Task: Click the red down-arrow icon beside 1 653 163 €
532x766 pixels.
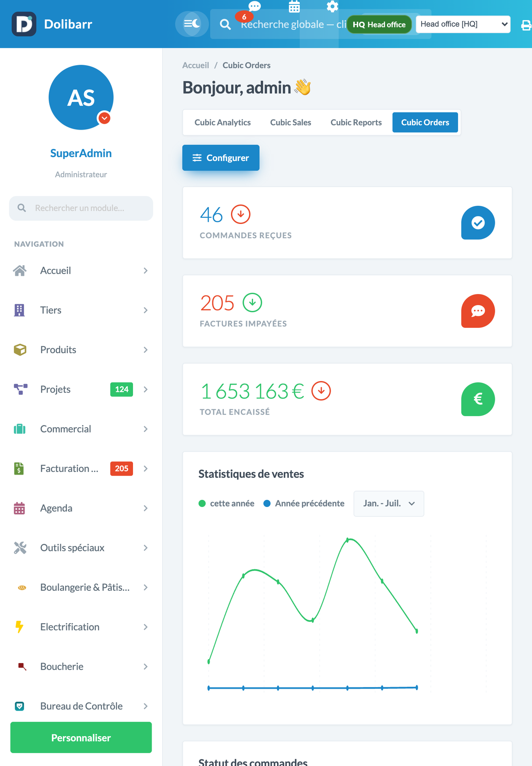Action: tap(321, 391)
